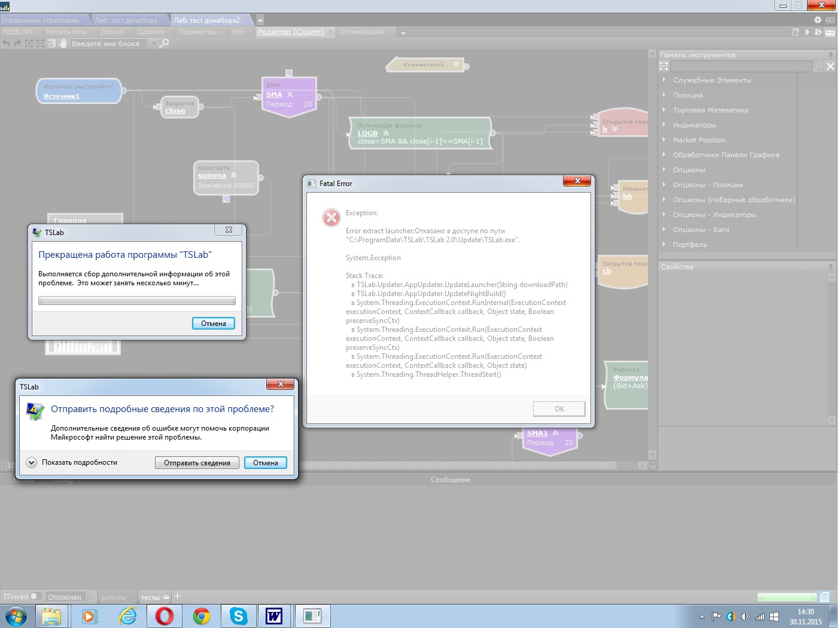Open Google Chrome from taskbar
The height and width of the screenshot is (628, 840).
(202, 615)
